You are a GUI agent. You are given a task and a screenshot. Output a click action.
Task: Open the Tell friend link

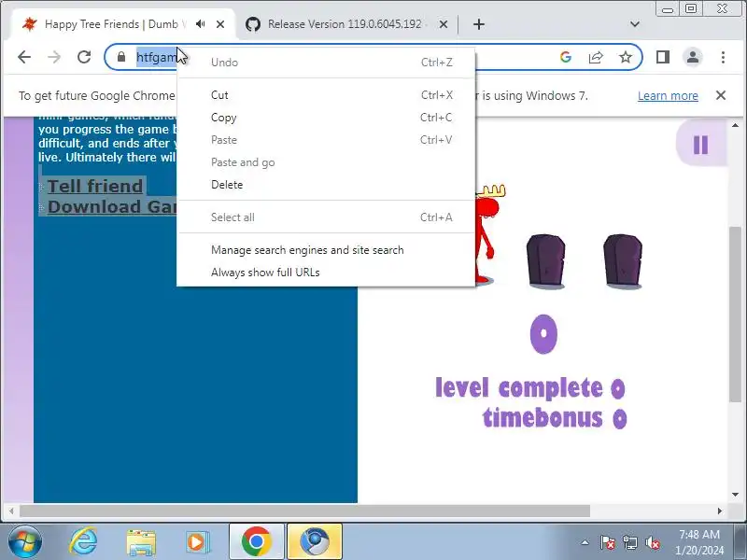(x=95, y=186)
